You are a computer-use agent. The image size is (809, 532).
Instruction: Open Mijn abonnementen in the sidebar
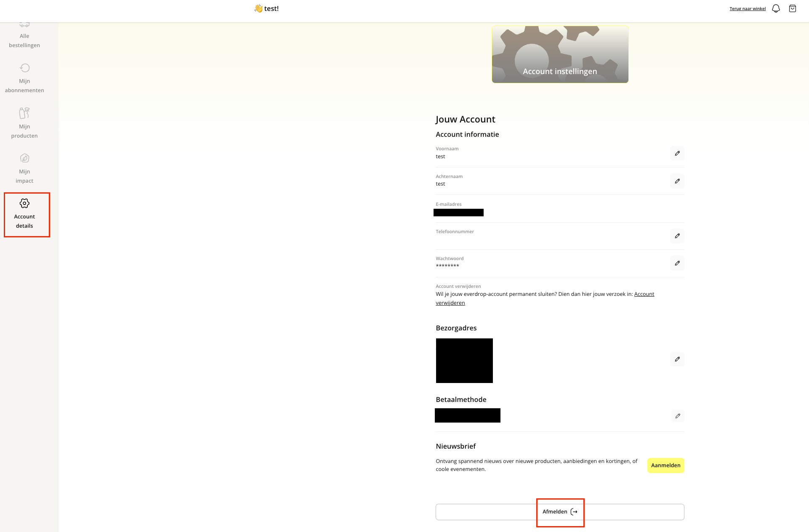(x=24, y=85)
